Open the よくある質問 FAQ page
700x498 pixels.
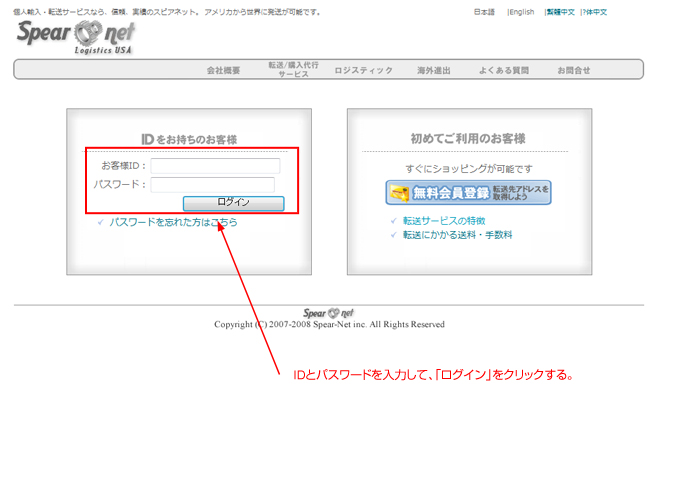click(x=504, y=70)
